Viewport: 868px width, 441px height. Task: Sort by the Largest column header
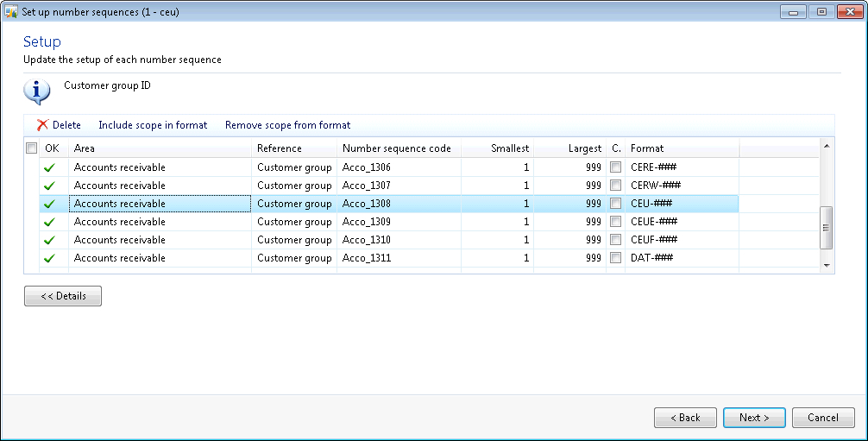coord(569,148)
